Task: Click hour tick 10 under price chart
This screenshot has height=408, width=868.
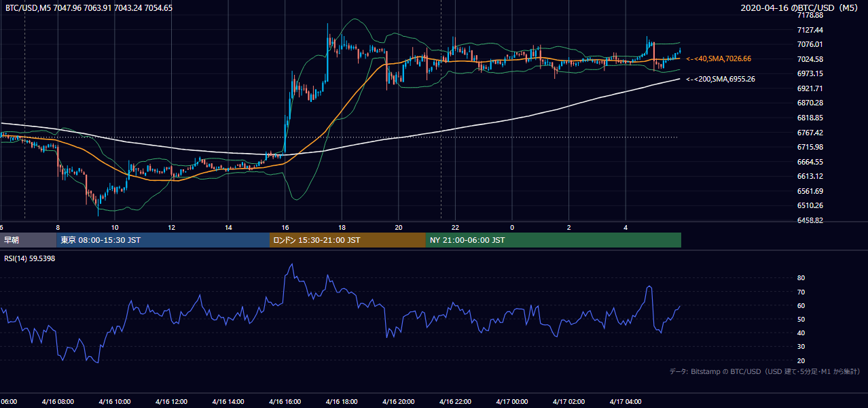Action: click(x=115, y=227)
